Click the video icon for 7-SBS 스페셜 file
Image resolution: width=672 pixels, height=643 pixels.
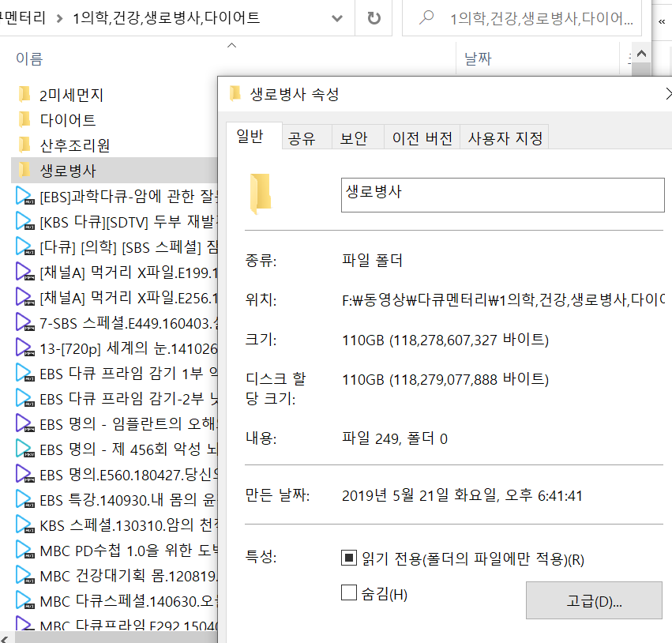(x=24, y=322)
